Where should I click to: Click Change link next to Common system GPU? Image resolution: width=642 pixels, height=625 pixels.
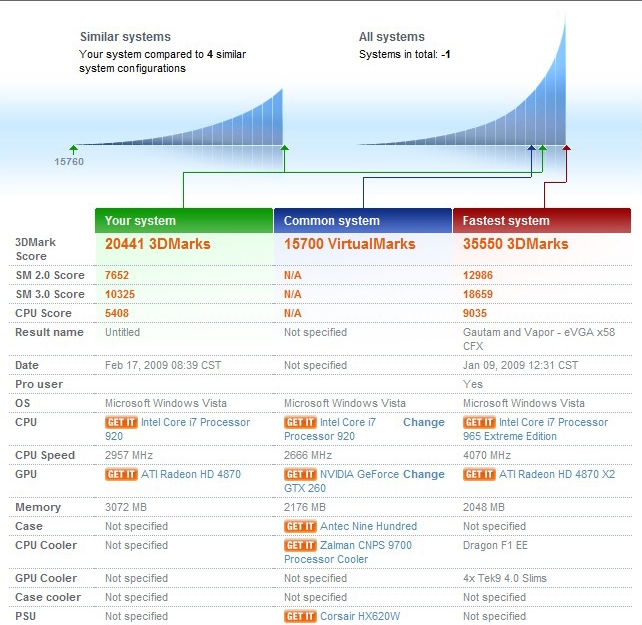pos(424,474)
